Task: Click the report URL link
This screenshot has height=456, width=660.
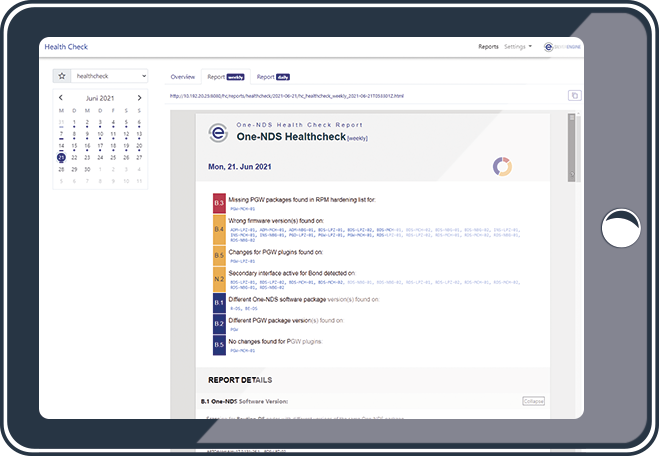Action: [287, 96]
